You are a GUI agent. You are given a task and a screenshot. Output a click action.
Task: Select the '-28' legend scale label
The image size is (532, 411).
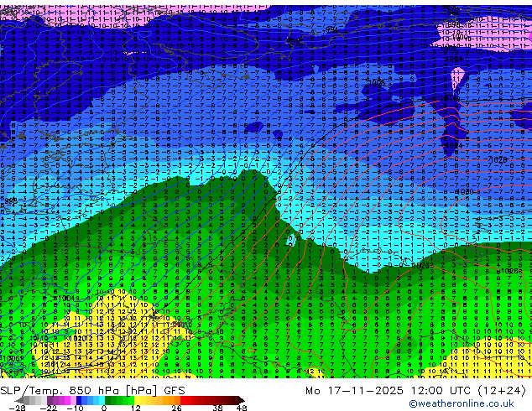pos(18,408)
